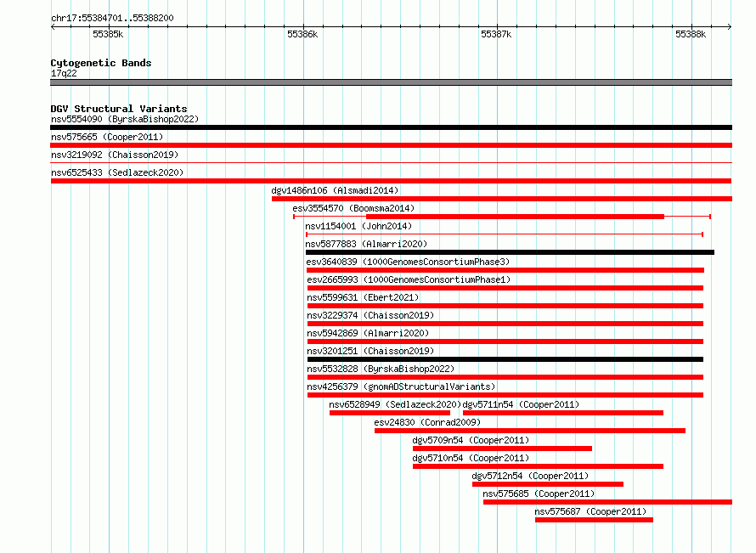Select nsv5599631 (Ebert2021) variant label
756x553 pixels.
point(363,297)
